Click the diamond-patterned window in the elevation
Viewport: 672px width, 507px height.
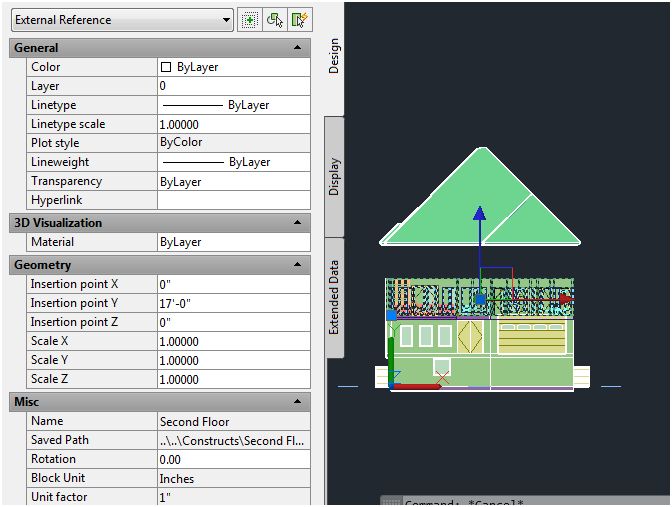(x=470, y=337)
